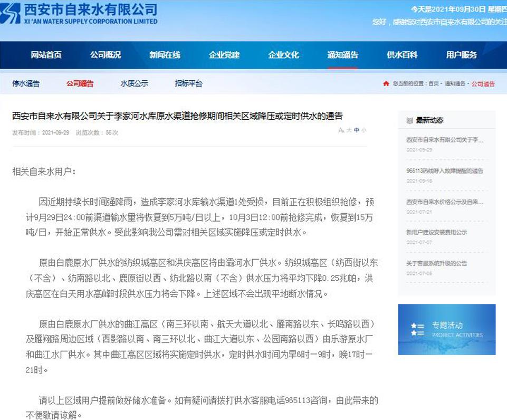This screenshot has height=420, width=507.
Task: Open the 公司概况 navigation menu
Action: (105, 55)
